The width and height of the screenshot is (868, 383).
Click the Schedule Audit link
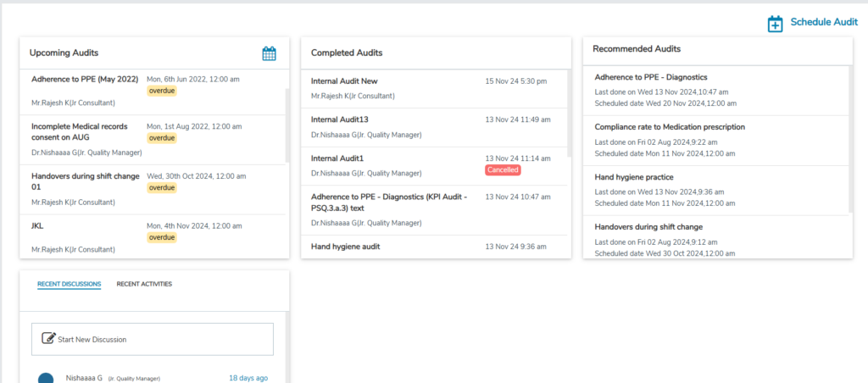tap(823, 23)
